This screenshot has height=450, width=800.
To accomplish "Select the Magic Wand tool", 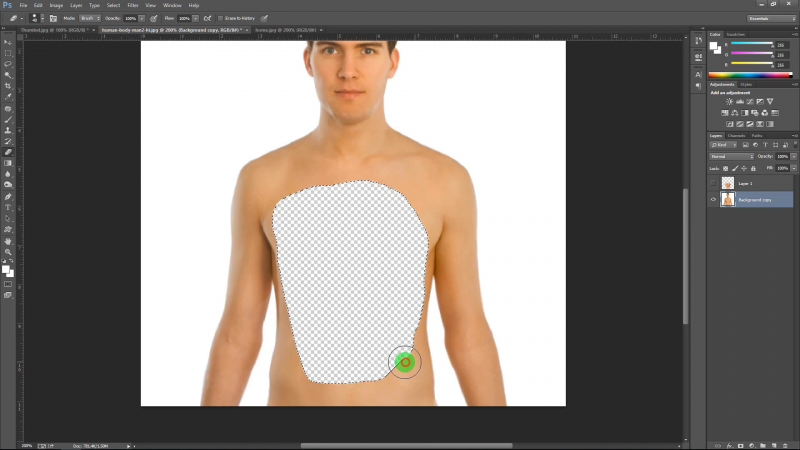I will [x=8, y=75].
